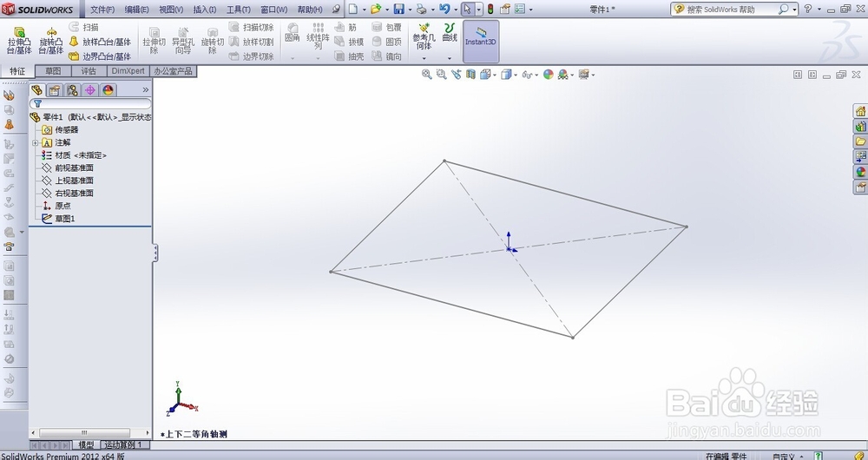
Task: Switch to the ConfigurationManager panel tab icon
Action: pos(72,90)
